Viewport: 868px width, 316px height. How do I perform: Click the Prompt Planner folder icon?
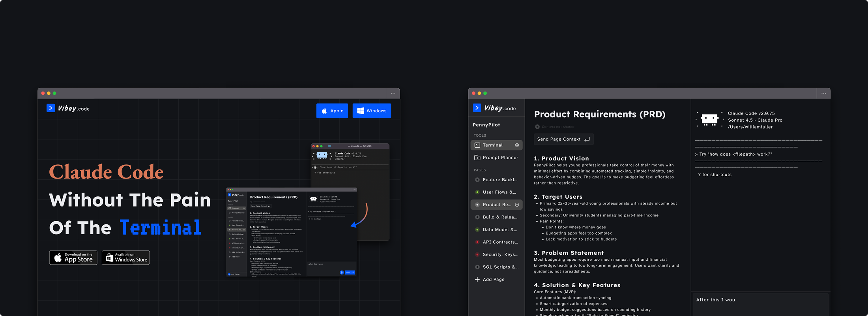click(x=477, y=158)
